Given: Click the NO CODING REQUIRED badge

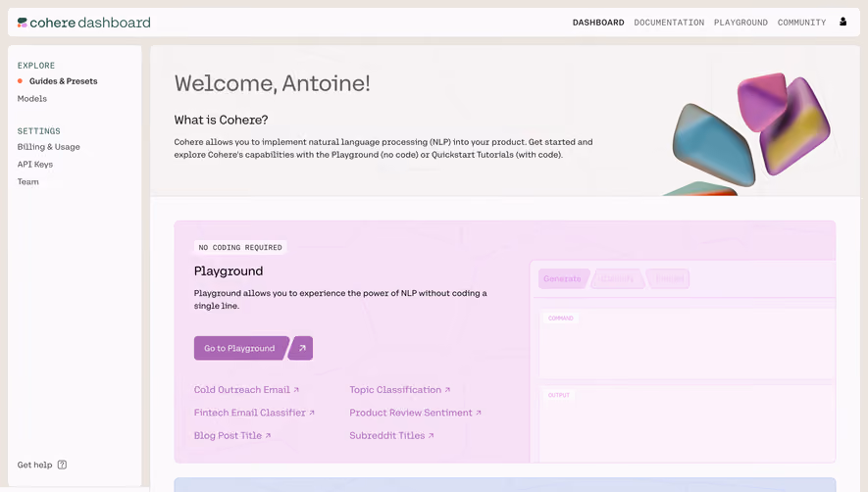Looking at the screenshot, I should click(240, 247).
